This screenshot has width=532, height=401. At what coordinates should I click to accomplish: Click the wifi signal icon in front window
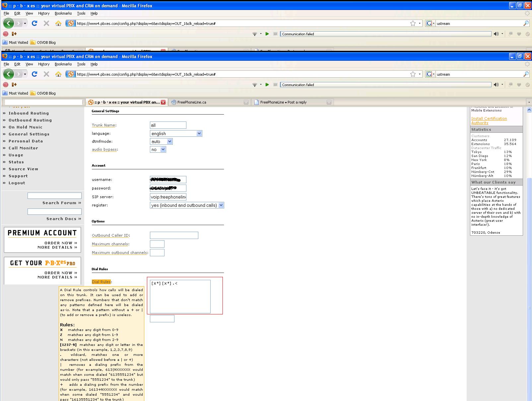tap(255, 85)
